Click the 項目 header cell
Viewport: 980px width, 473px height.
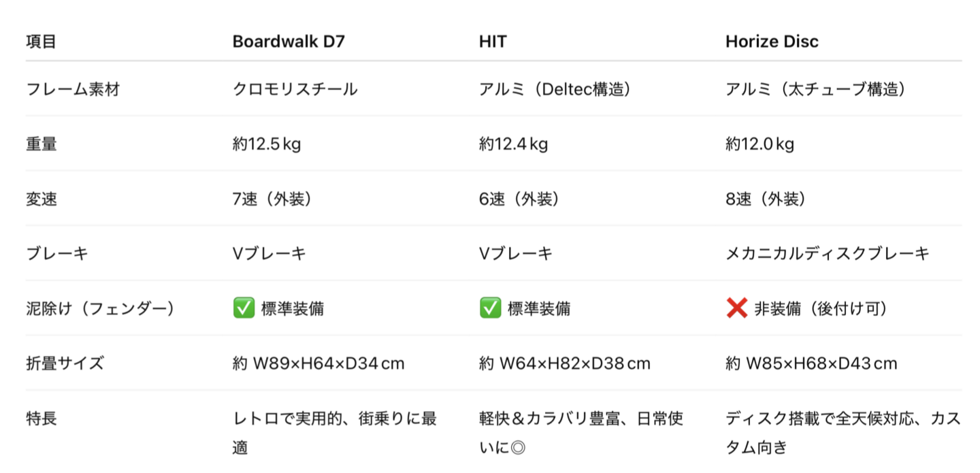[41, 42]
